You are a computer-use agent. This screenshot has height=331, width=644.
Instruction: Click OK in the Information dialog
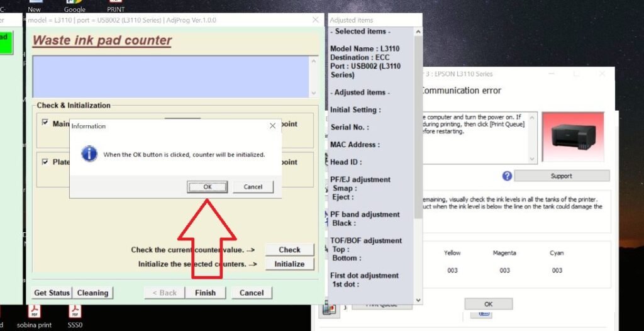208,187
